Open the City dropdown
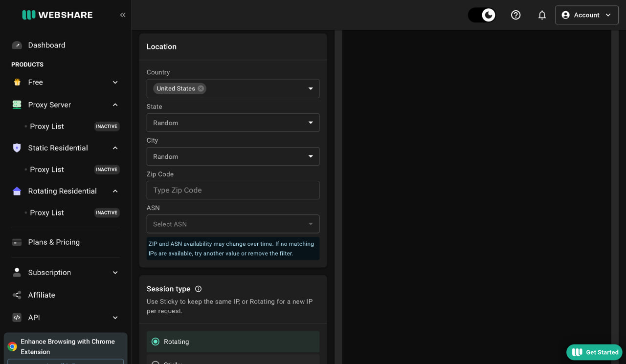This screenshot has height=364, width=626. coord(233,156)
